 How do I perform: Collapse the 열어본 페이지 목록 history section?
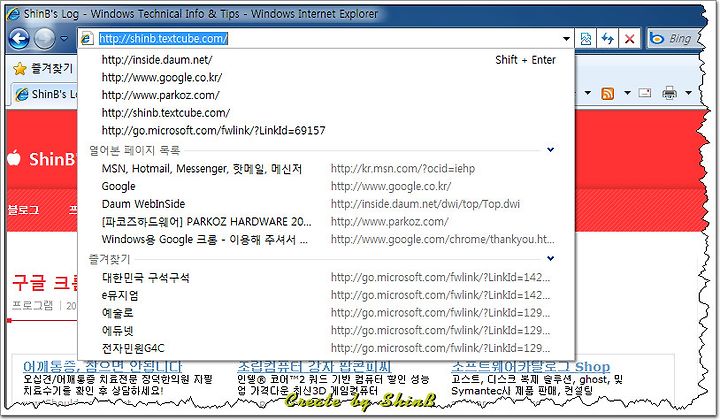[551, 150]
